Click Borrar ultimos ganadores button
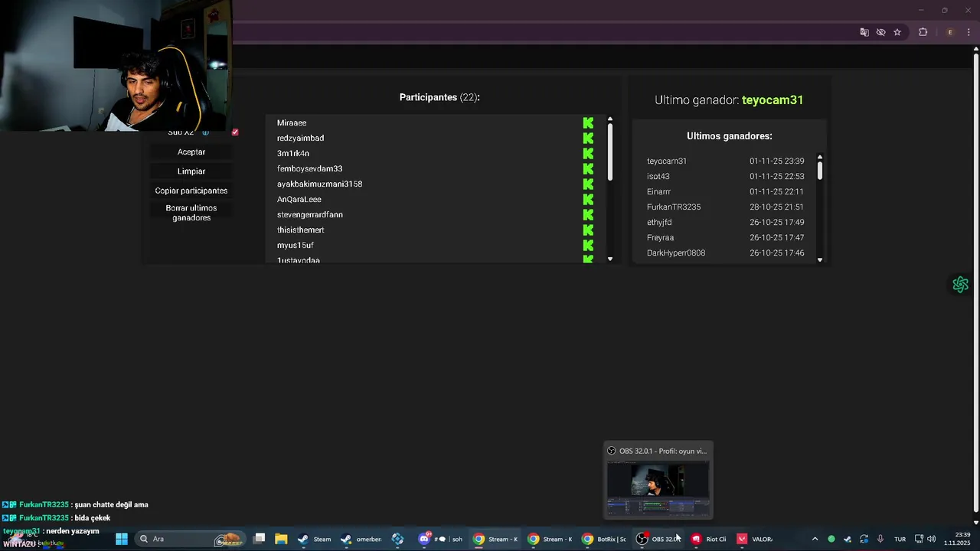 click(x=191, y=213)
